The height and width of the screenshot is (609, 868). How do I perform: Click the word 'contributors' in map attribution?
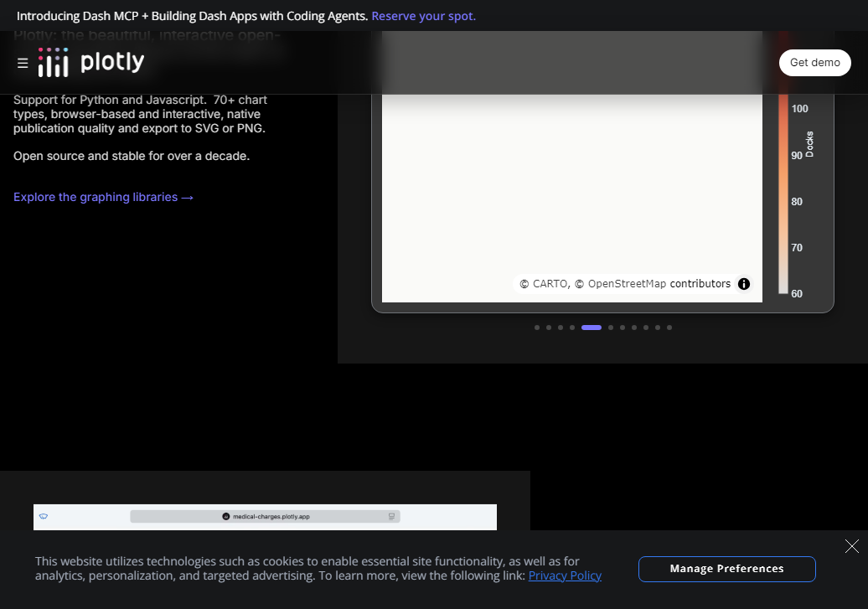(700, 284)
